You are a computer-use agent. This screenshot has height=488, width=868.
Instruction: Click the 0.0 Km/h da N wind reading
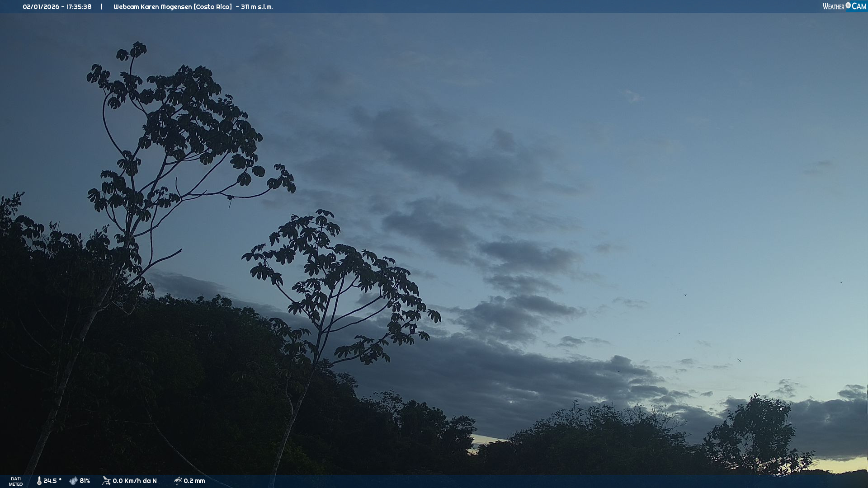point(135,481)
